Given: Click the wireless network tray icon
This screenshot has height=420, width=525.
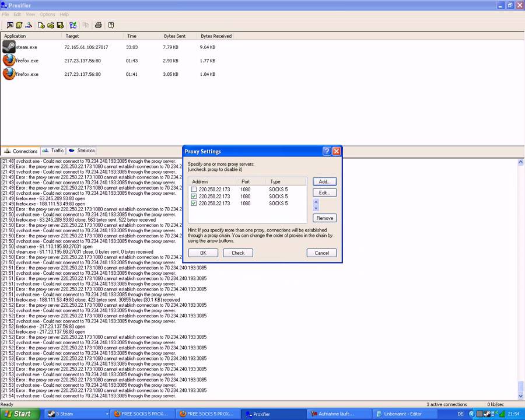Looking at the screenshot, I should [x=495, y=414].
